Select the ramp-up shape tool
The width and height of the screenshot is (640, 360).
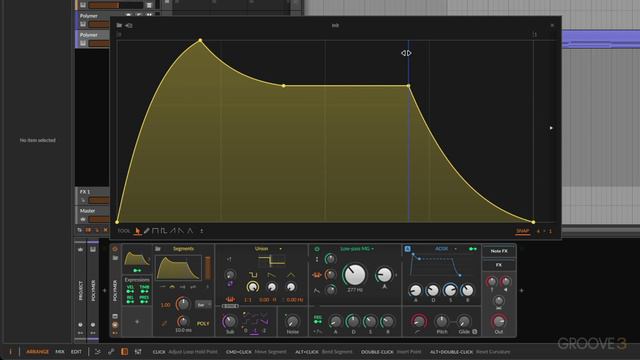[173, 231]
